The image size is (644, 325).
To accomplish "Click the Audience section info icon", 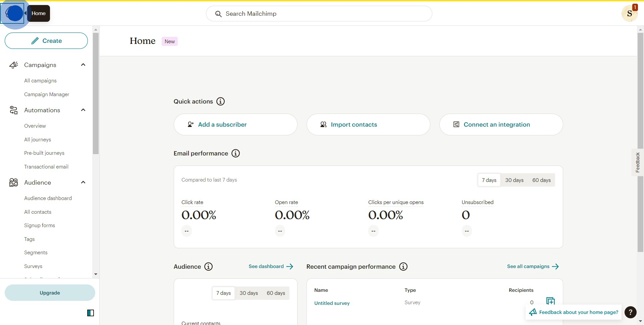I will [208, 267].
